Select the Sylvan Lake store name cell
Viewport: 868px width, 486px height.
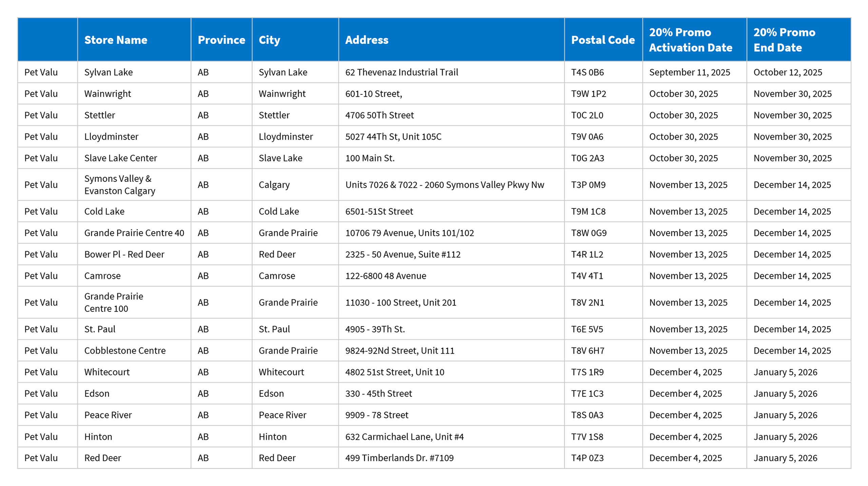click(108, 72)
